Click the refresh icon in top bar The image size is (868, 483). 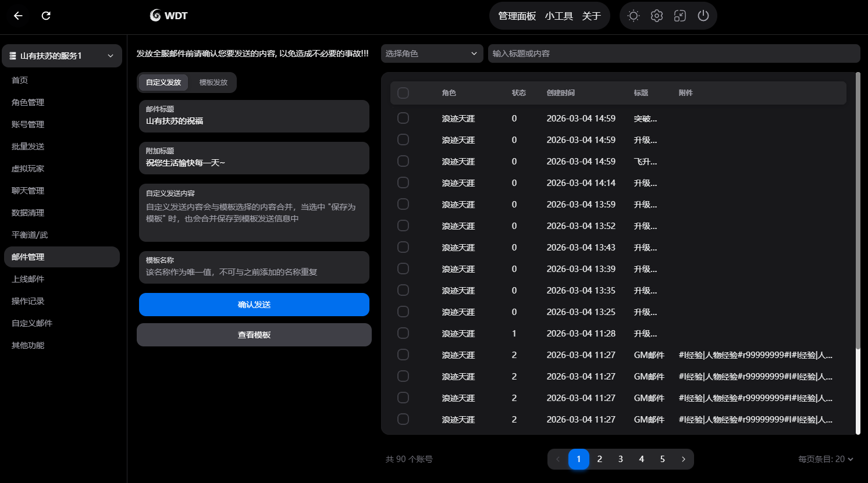tap(46, 16)
